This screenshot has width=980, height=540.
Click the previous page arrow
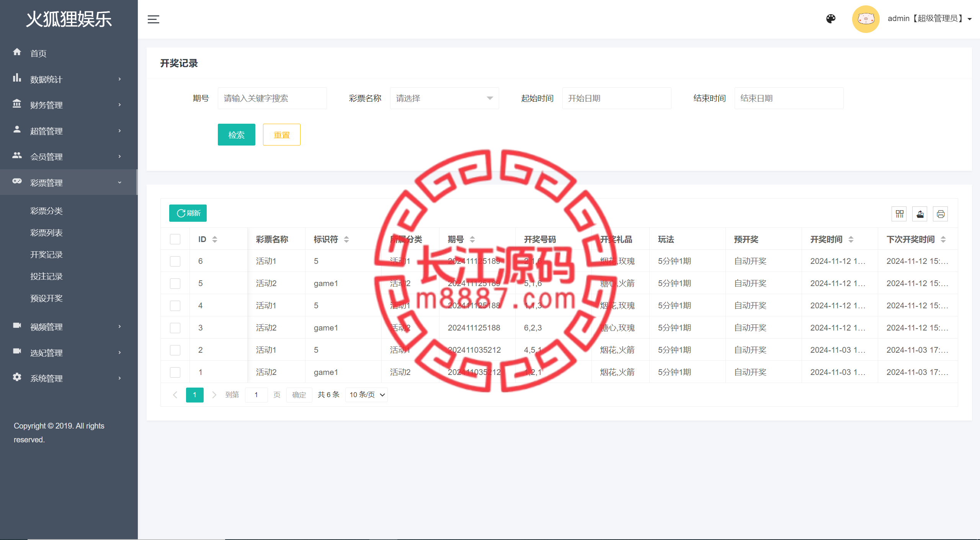175,395
